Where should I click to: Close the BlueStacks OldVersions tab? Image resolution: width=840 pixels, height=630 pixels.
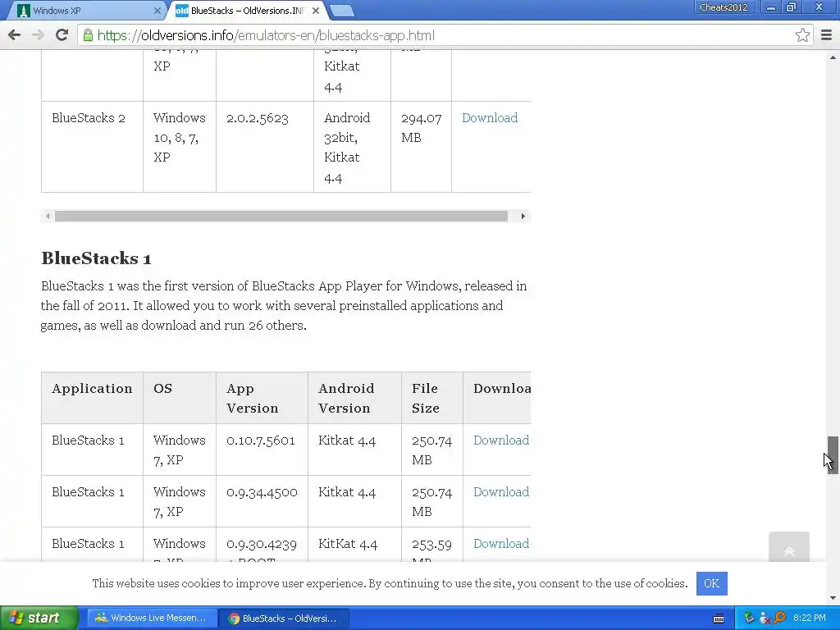[x=316, y=10]
